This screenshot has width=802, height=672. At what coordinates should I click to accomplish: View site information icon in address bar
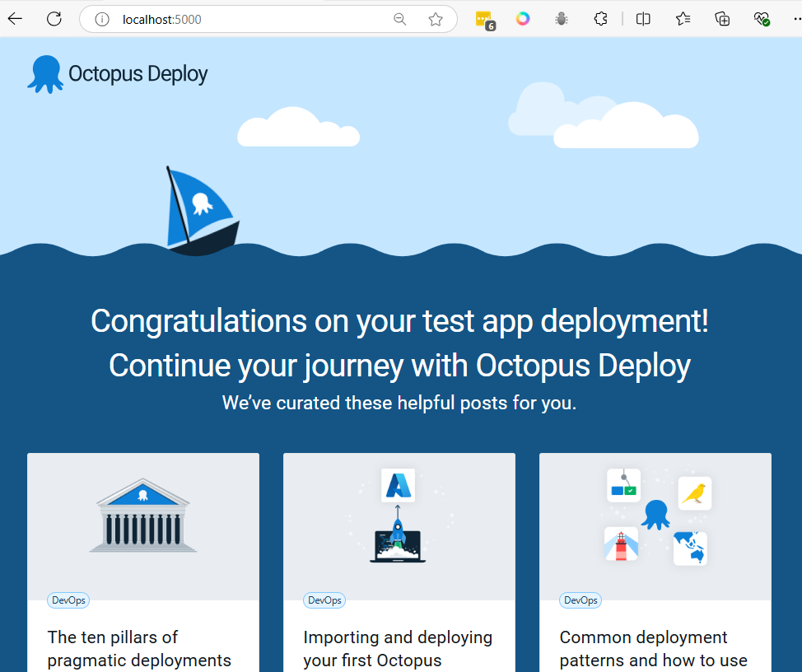[102, 20]
